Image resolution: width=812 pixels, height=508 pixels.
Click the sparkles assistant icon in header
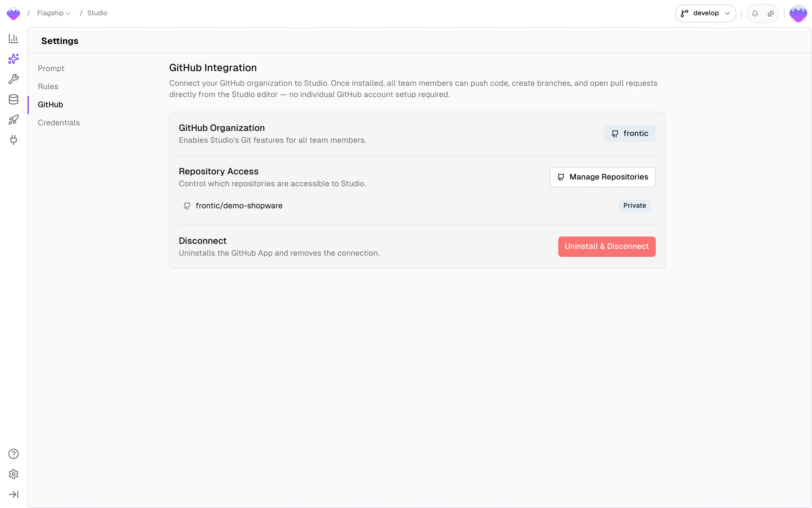(771, 14)
